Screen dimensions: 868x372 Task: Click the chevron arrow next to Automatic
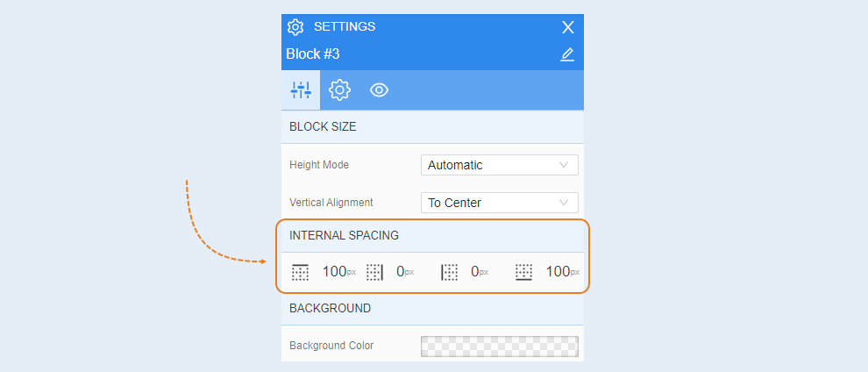pos(564,165)
